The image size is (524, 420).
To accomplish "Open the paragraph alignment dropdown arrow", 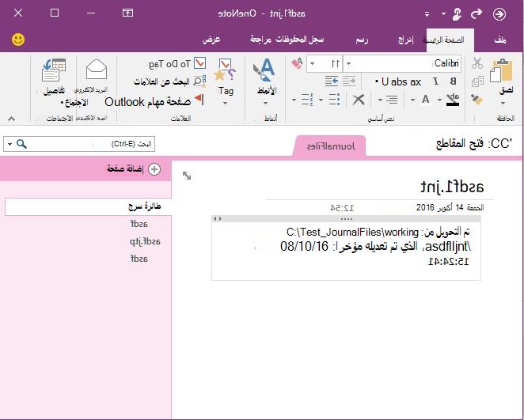I will click(x=380, y=100).
